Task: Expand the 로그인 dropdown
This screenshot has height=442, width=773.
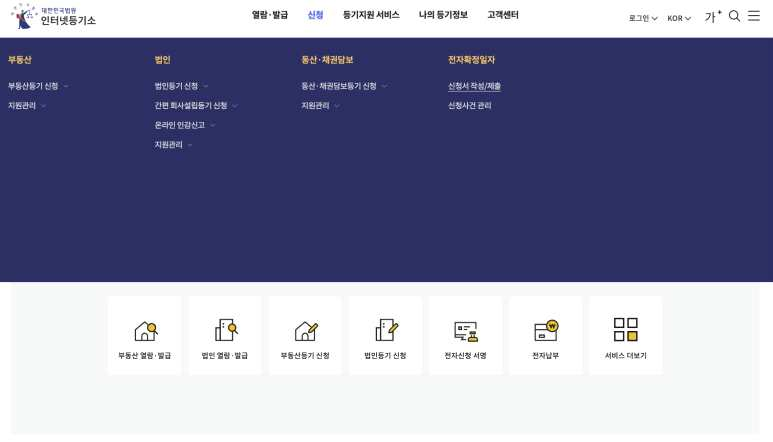Action: tap(643, 18)
